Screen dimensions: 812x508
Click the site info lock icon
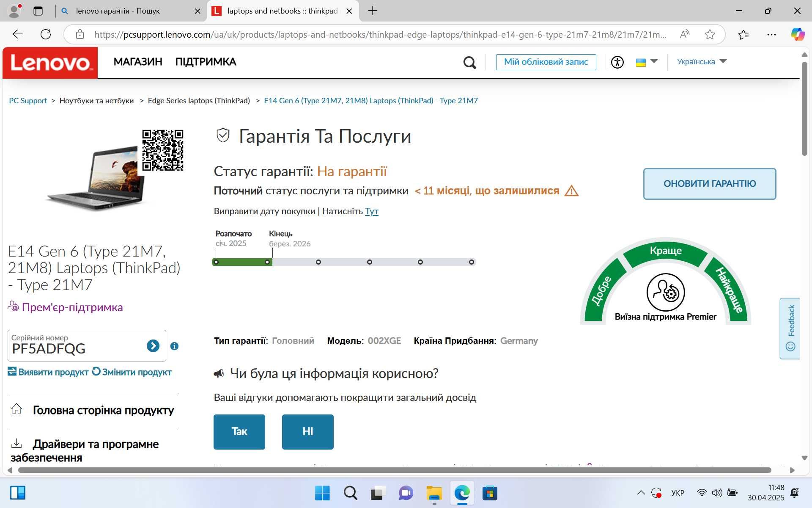[x=80, y=34]
